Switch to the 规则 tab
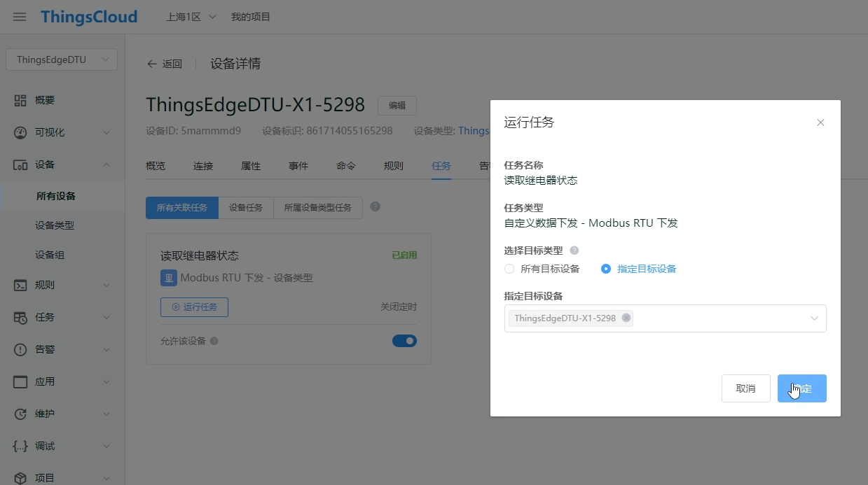Image resolution: width=868 pixels, height=485 pixels. (x=394, y=166)
